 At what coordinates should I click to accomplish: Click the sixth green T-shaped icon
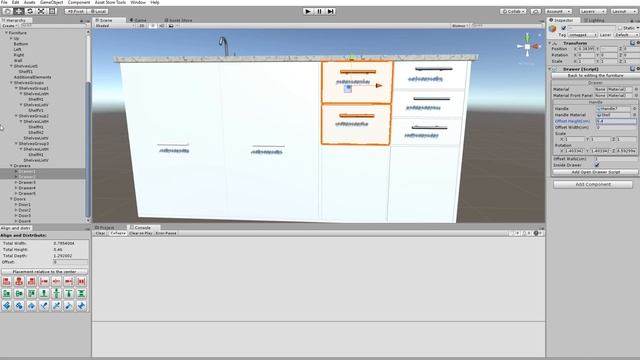(x=69, y=293)
